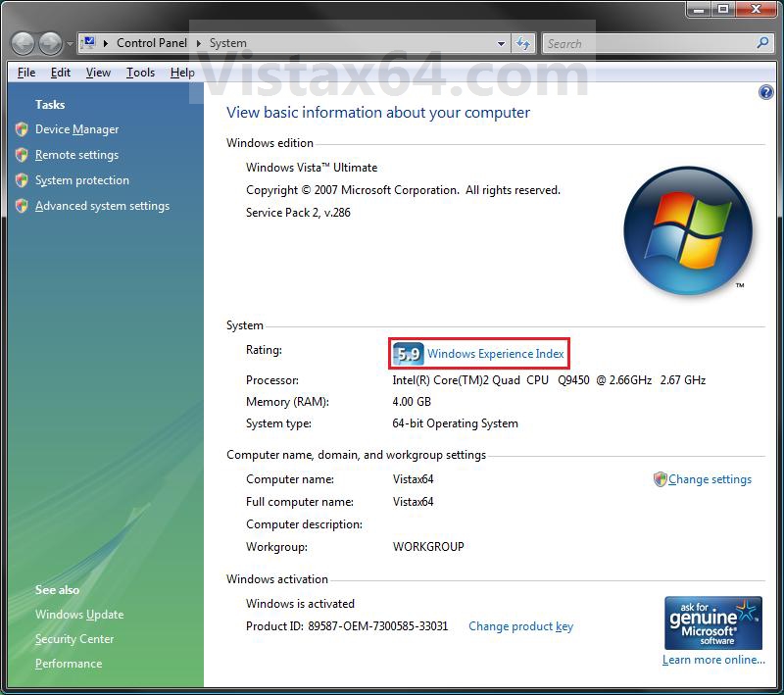Screen dimensions: 784x695
Task: Click the blue help question mark icon
Action: [765, 92]
